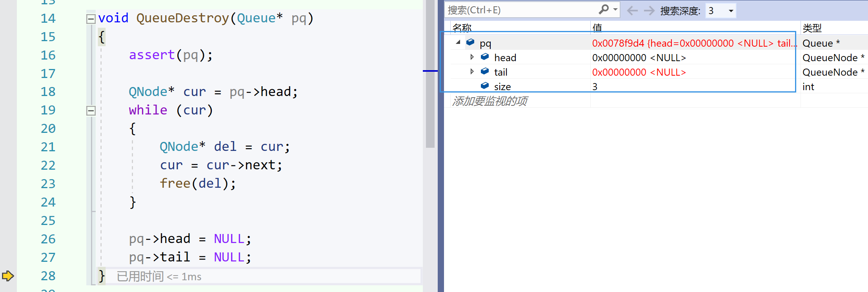Screen dimensions: 868x292
Task: Select the head value 0x00000000 <NULL>
Action: point(639,58)
